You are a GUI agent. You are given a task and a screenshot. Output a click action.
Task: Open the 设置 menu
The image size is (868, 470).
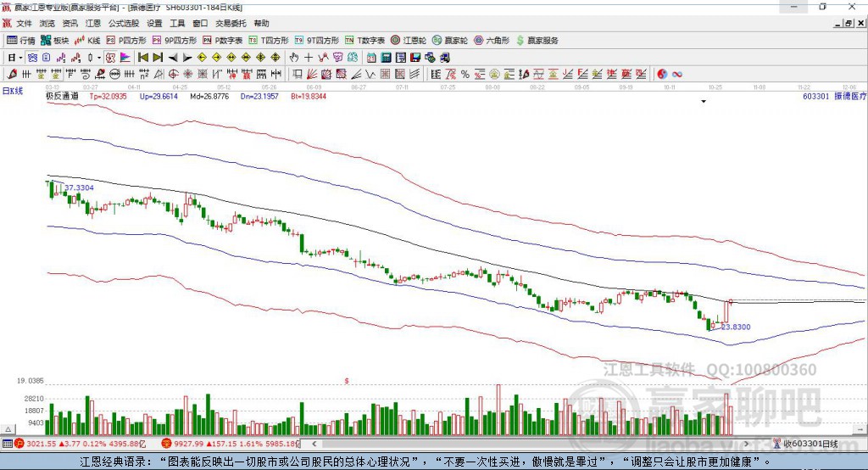tap(154, 23)
